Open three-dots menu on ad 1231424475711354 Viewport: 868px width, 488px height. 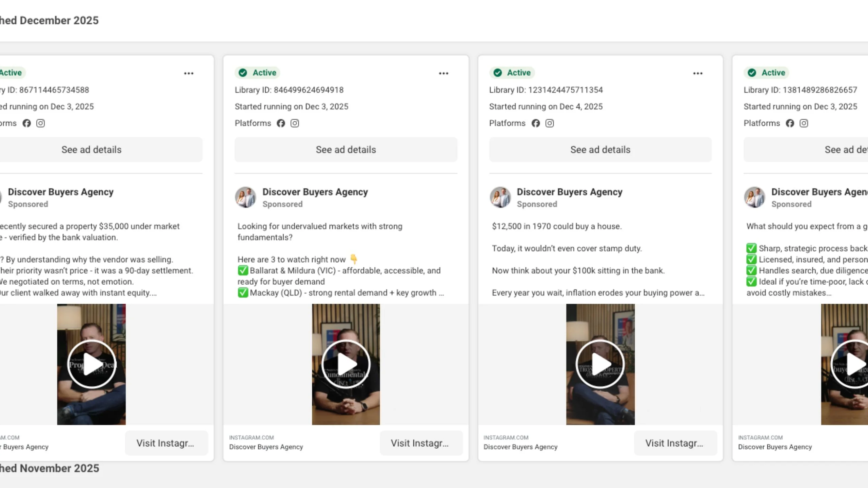[698, 73]
